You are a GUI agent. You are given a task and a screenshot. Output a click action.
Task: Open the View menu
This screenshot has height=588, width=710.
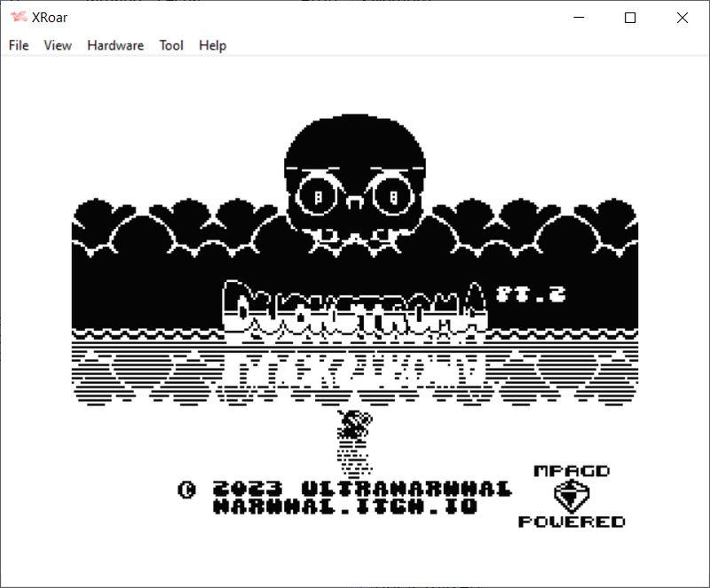[x=58, y=45]
